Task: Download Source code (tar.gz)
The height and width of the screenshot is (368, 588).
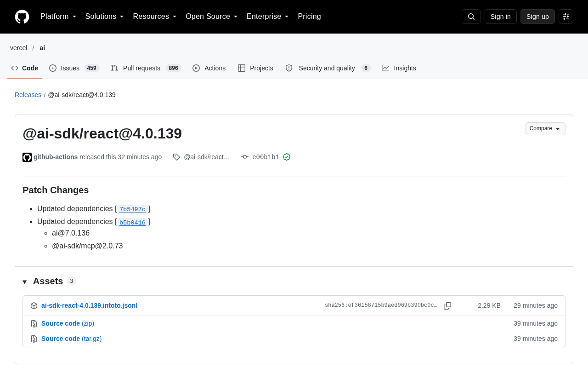Action: coord(71,339)
